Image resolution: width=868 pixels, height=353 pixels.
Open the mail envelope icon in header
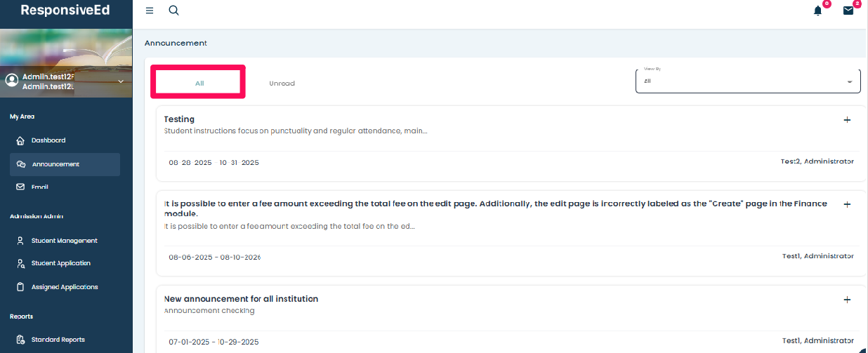point(848,11)
